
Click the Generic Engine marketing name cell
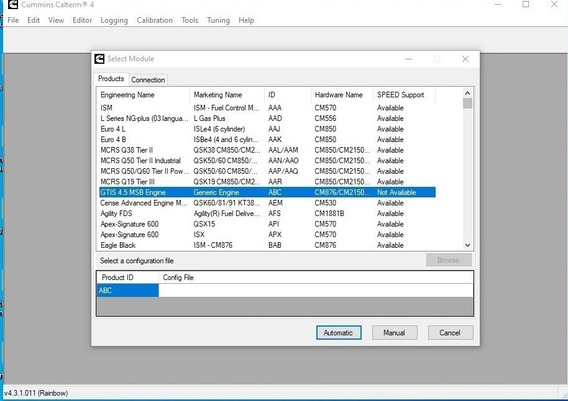(216, 192)
